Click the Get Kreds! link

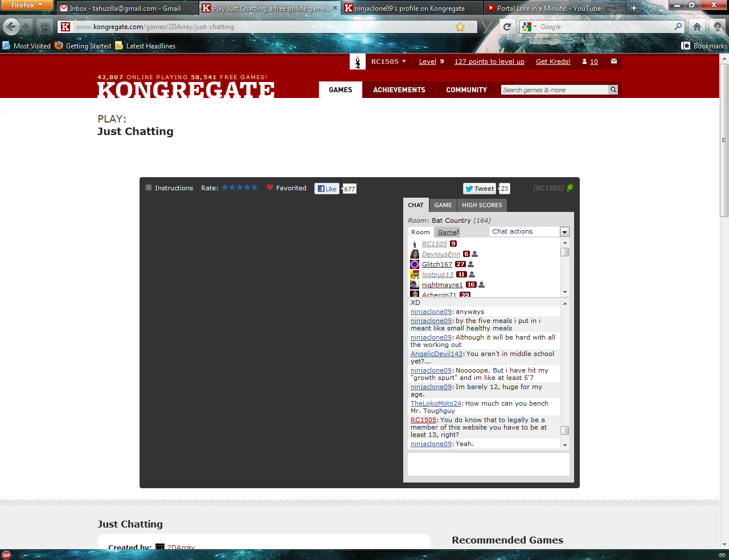552,62
